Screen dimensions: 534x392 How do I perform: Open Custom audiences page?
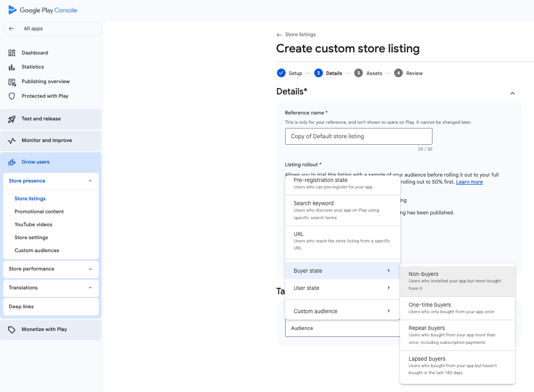coord(37,251)
